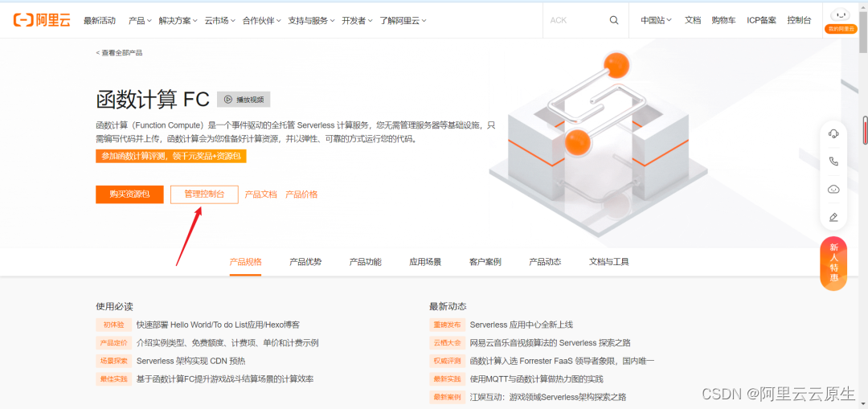
Task: Click the cloud chat icon in sidebar
Action: click(x=833, y=190)
